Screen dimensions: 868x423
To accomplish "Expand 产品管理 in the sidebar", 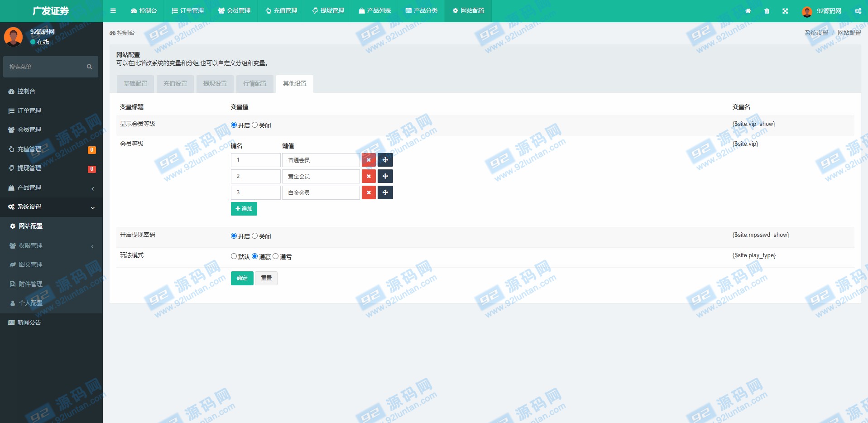I will (x=51, y=187).
